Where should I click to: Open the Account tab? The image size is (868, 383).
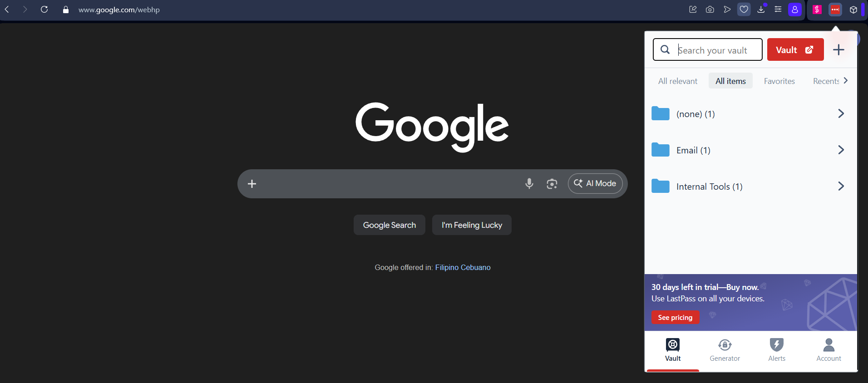pos(829,350)
